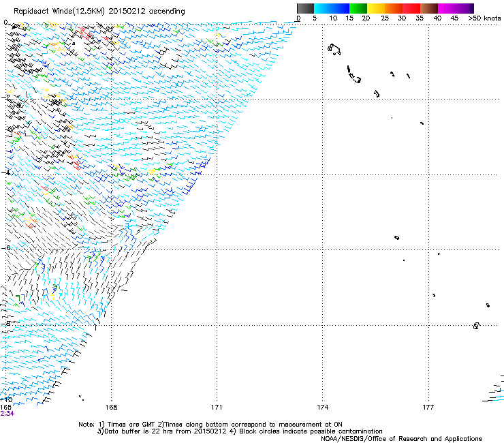Click the legend label 25

tap(385, 18)
